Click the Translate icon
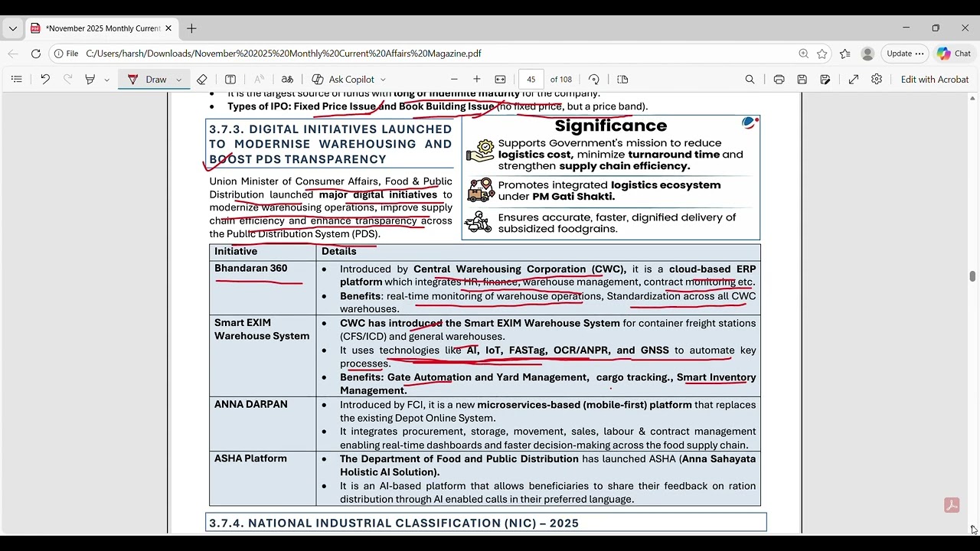 [x=287, y=80]
